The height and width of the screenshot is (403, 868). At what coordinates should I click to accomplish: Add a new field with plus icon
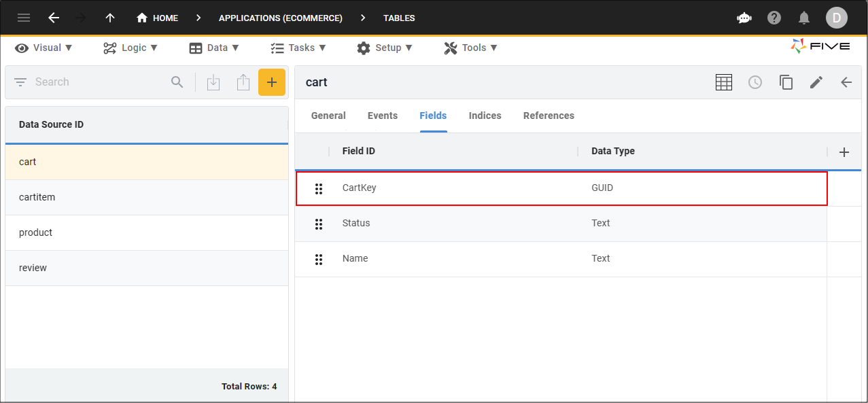[x=844, y=152]
